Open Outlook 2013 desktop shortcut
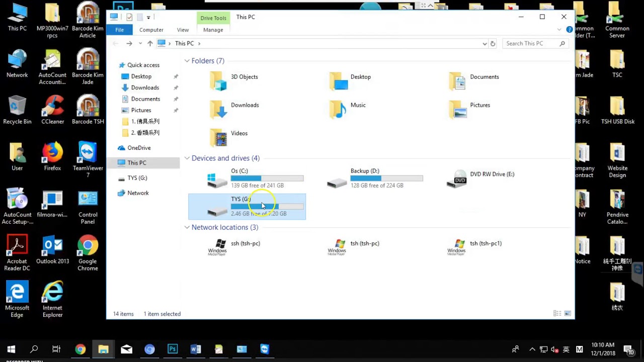The width and height of the screenshot is (644, 362). pyautogui.click(x=52, y=250)
